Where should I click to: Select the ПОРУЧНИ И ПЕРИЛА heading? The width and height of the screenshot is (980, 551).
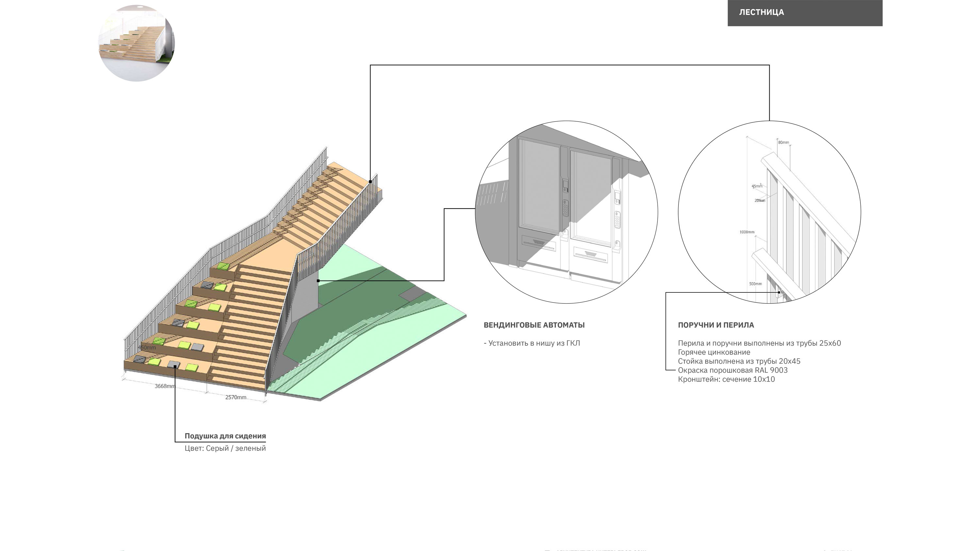click(716, 325)
